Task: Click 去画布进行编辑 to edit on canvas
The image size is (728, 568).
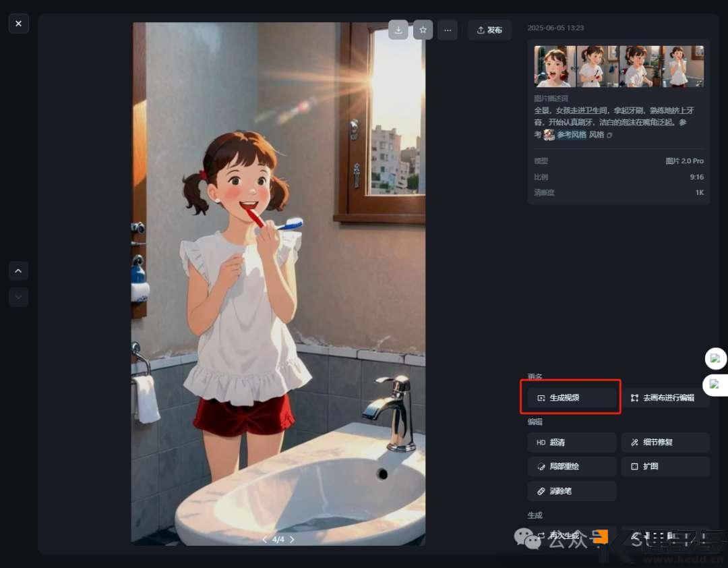Action: click(x=665, y=398)
